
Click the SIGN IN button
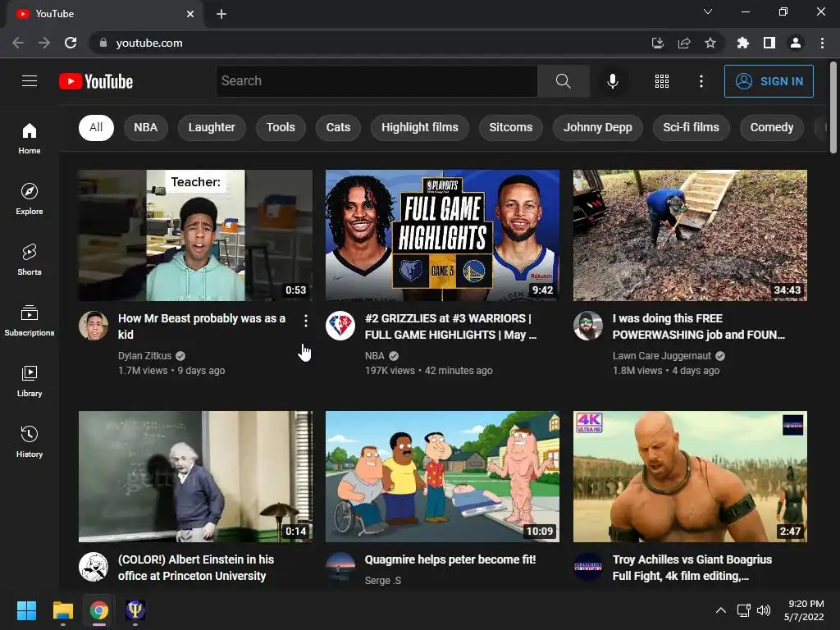tap(769, 81)
